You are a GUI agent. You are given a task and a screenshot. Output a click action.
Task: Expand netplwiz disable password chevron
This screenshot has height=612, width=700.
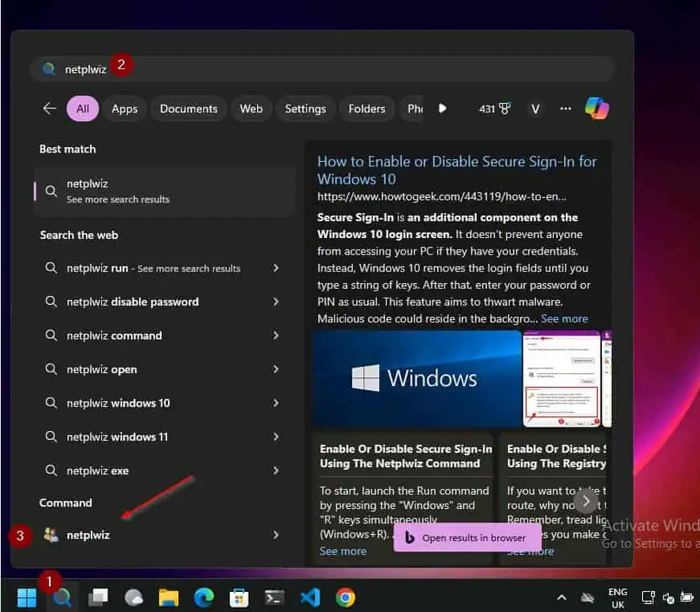276,302
